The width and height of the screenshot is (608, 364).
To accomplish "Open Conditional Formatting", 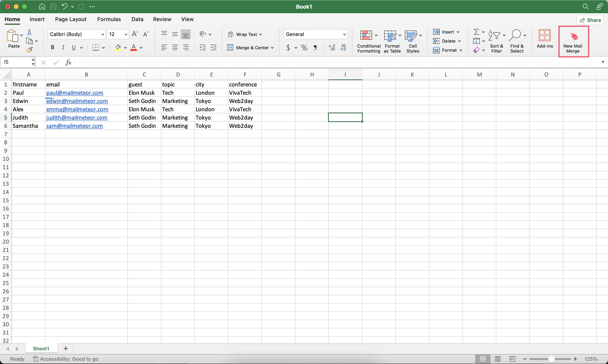I will coord(369,41).
